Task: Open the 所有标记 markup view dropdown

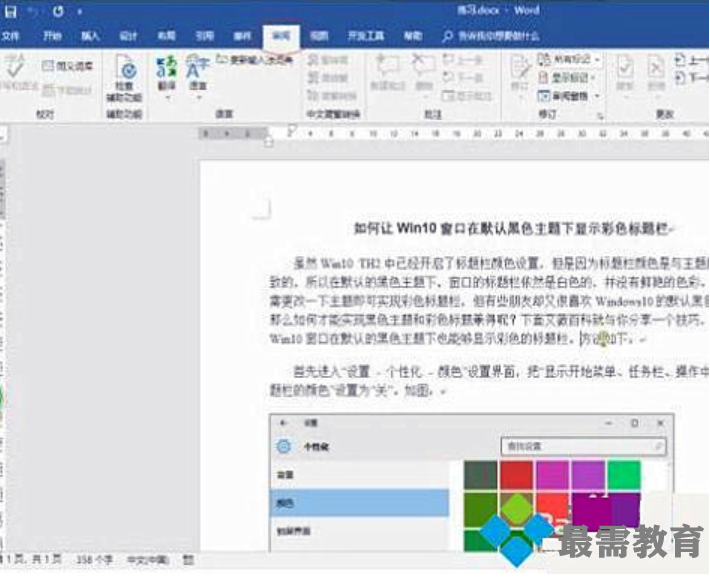Action: point(569,59)
